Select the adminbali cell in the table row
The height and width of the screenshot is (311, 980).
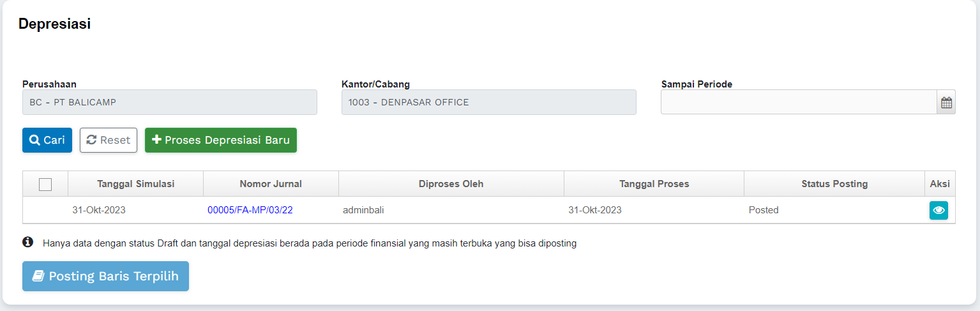(363, 210)
